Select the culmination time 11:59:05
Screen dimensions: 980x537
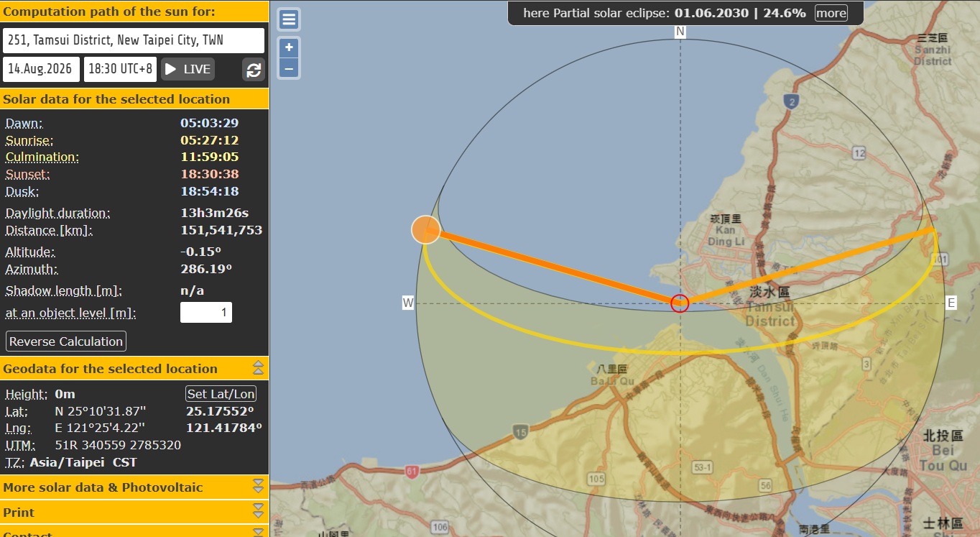pyautogui.click(x=210, y=157)
